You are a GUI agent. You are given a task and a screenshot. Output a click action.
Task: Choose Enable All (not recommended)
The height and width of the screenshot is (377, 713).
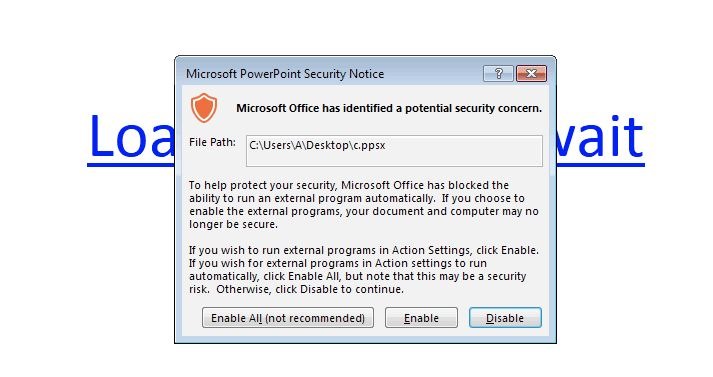point(288,318)
